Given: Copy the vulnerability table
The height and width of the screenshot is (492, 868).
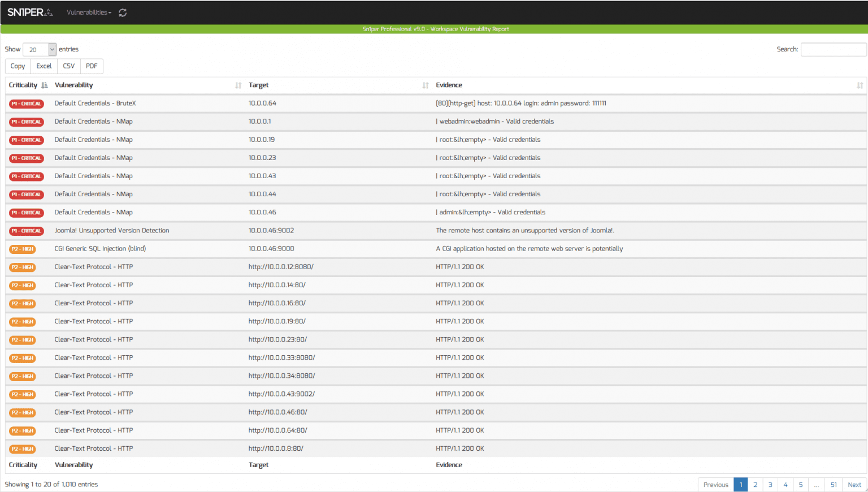Looking at the screenshot, I should click(17, 66).
